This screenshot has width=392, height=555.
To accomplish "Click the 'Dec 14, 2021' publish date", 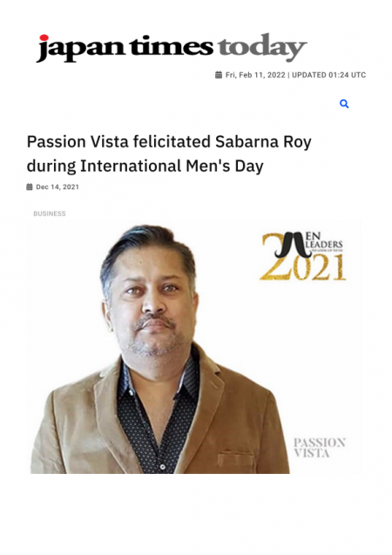I will pyautogui.click(x=57, y=186).
